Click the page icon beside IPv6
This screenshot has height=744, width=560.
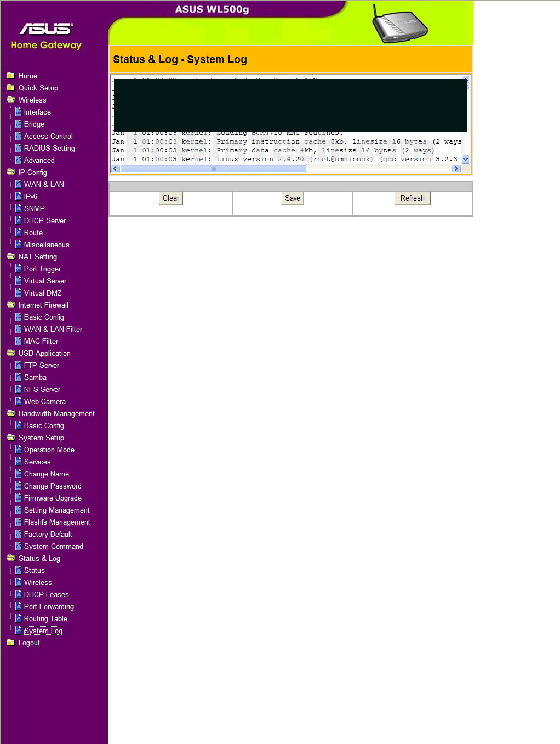pyautogui.click(x=18, y=196)
